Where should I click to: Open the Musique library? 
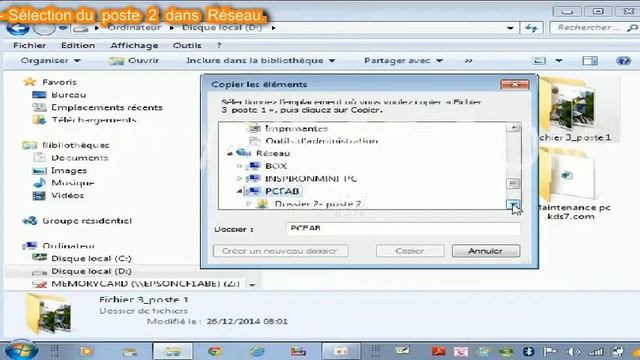[x=72, y=183]
